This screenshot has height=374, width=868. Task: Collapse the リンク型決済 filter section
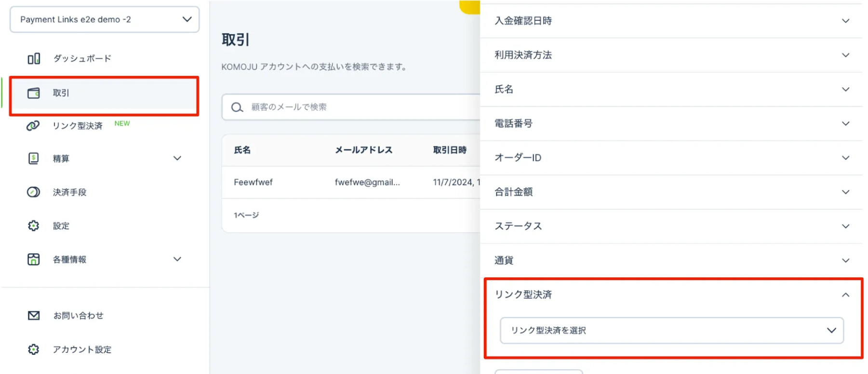point(845,295)
